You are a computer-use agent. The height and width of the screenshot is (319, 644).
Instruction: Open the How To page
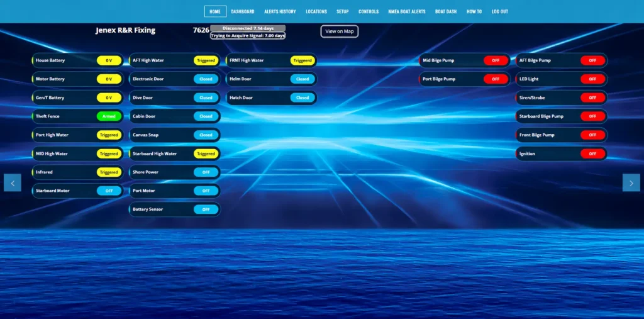(474, 11)
